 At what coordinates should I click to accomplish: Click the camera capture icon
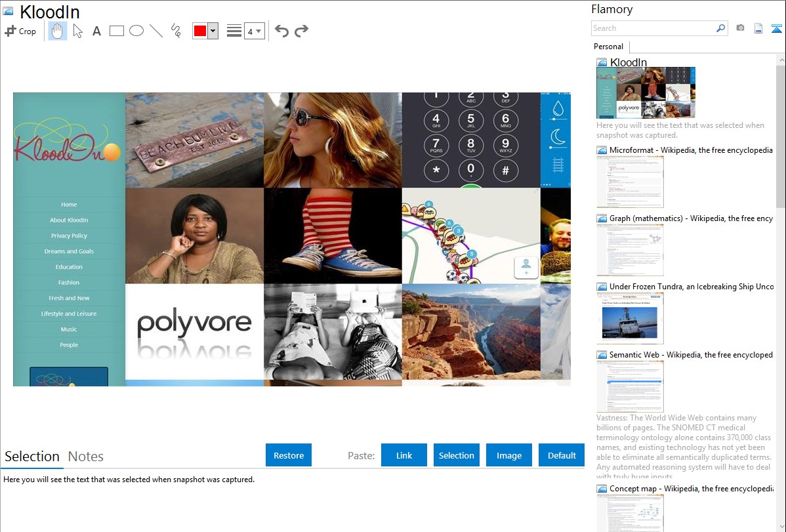[x=740, y=28]
